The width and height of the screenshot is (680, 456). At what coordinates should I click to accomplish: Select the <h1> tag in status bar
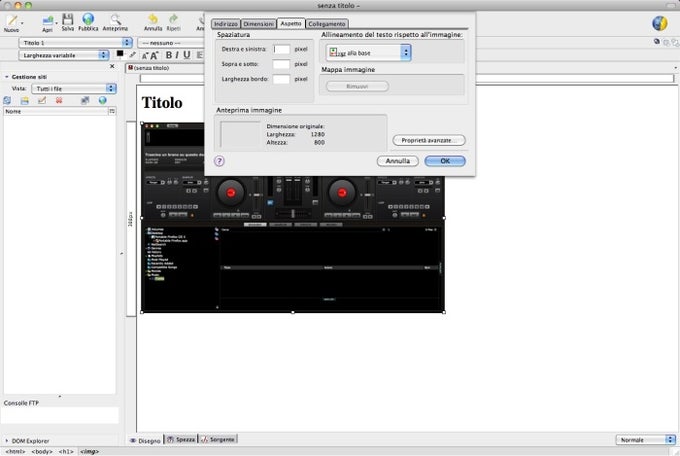point(66,452)
